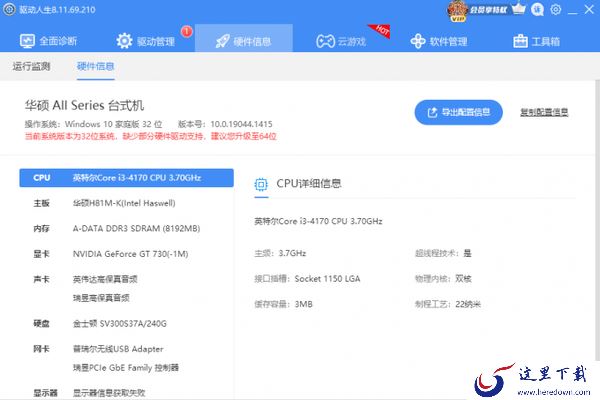
Task: Close the 驱动人生 window
Action: (x=589, y=9)
